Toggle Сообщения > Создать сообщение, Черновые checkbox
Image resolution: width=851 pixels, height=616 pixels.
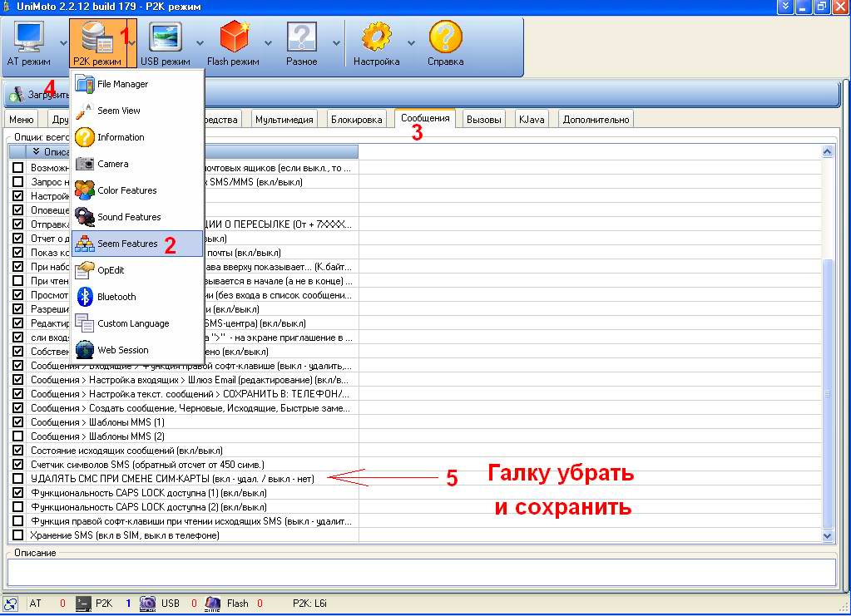coord(18,408)
